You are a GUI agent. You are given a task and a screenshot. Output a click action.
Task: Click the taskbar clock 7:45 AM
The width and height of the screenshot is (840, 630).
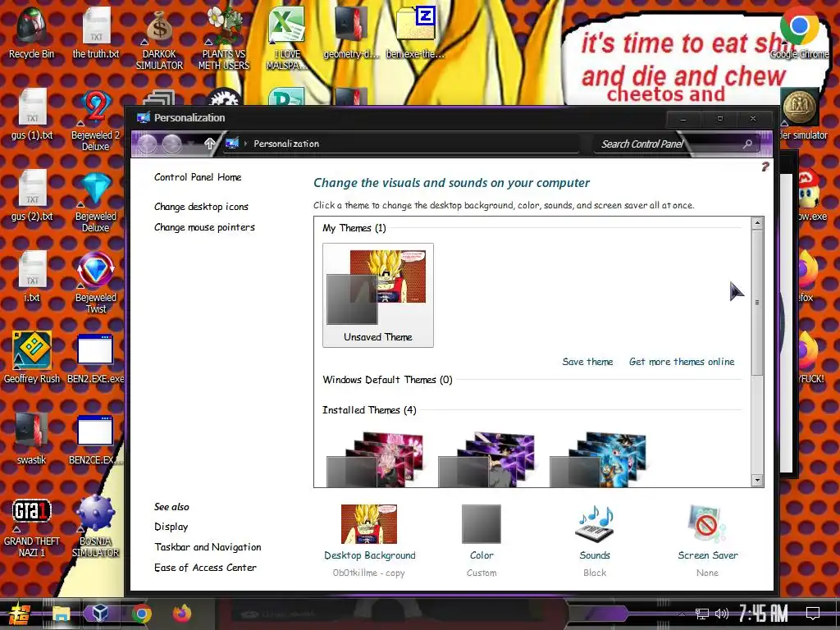coord(764,614)
